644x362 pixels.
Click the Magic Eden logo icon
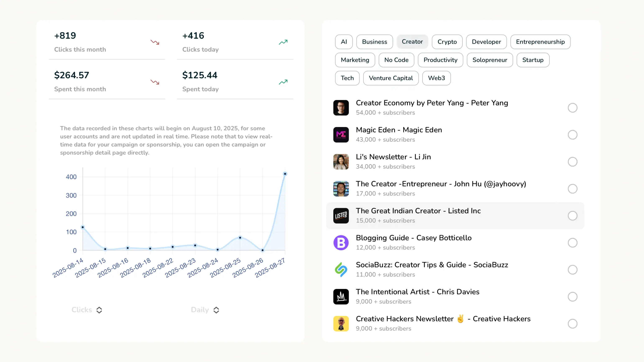click(341, 135)
